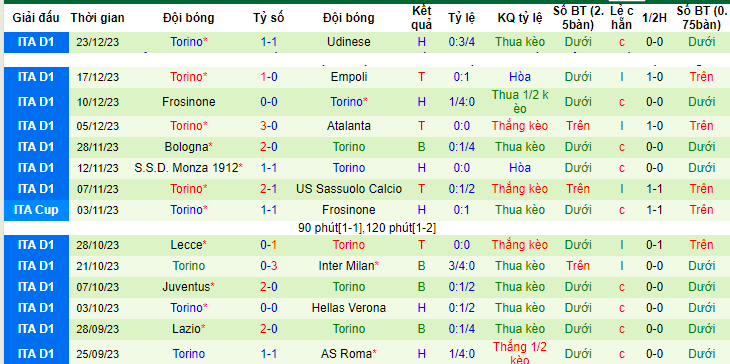Click the KQ tỷ lệ column header
Screen dimensions: 730x364
(x=520, y=18)
